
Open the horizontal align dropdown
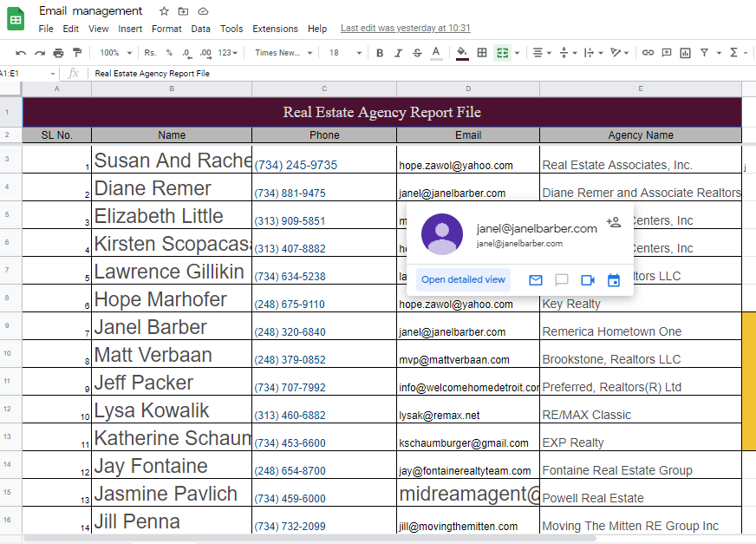pos(547,54)
